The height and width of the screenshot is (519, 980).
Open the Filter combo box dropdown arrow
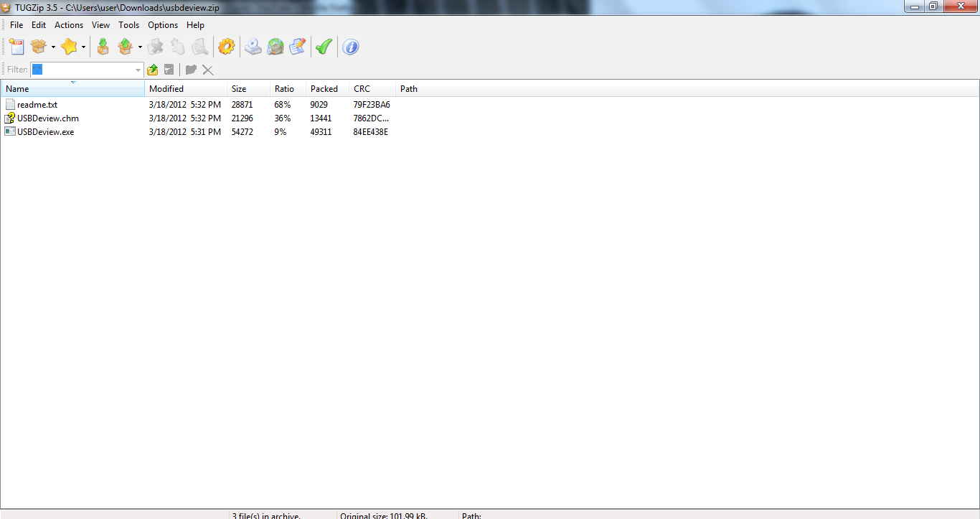[x=138, y=70]
